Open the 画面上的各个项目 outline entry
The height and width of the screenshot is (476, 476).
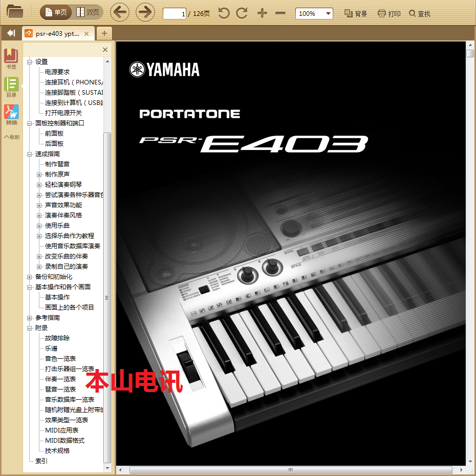coord(70,308)
